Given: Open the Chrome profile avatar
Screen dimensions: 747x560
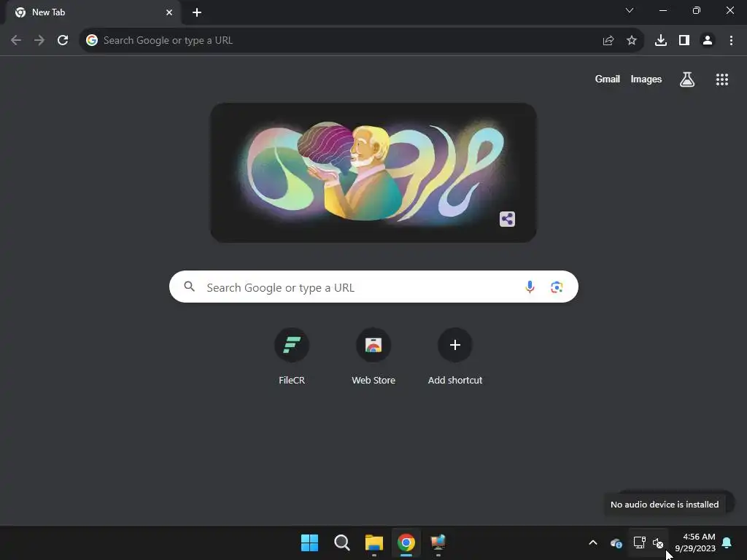Looking at the screenshot, I should pyautogui.click(x=708, y=41).
